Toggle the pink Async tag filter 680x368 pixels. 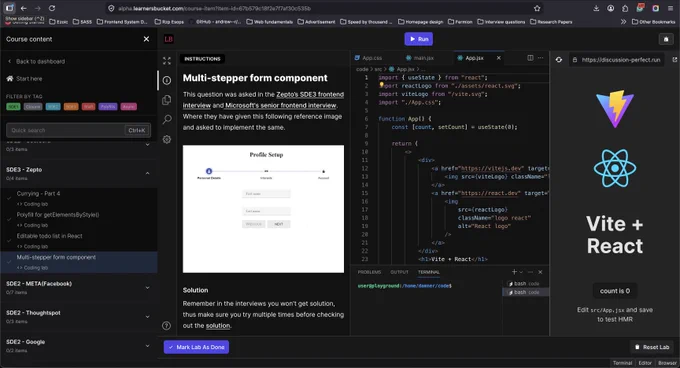(128, 107)
